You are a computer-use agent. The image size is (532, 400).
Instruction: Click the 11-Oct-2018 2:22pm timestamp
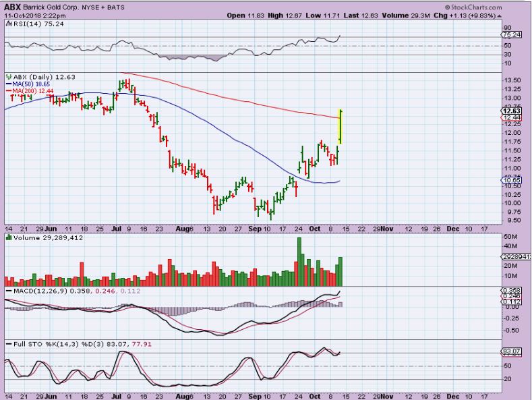coord(35,16)
